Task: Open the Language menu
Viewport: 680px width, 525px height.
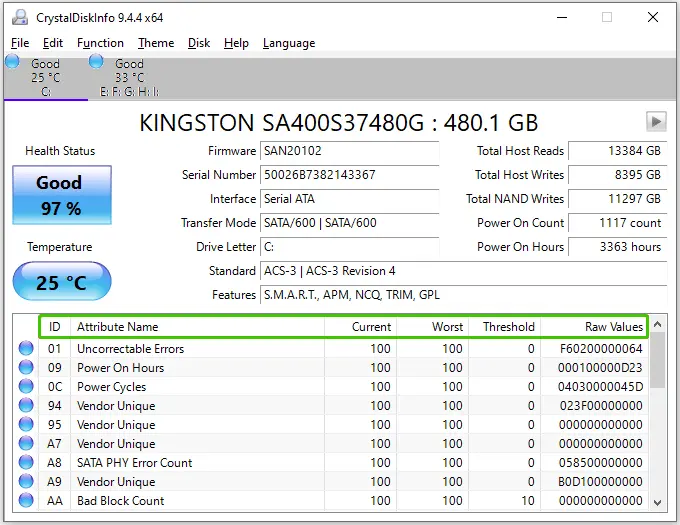Action: click(x=289, y=43)
